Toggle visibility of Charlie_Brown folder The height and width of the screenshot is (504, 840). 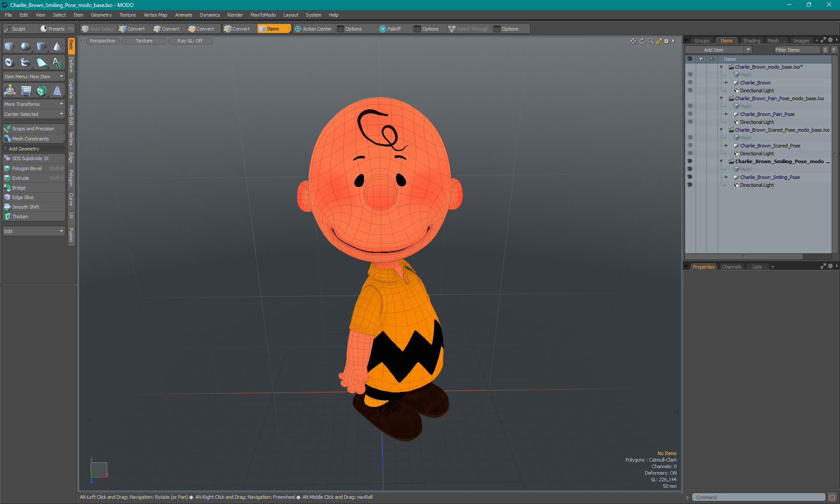coord(690,83)
